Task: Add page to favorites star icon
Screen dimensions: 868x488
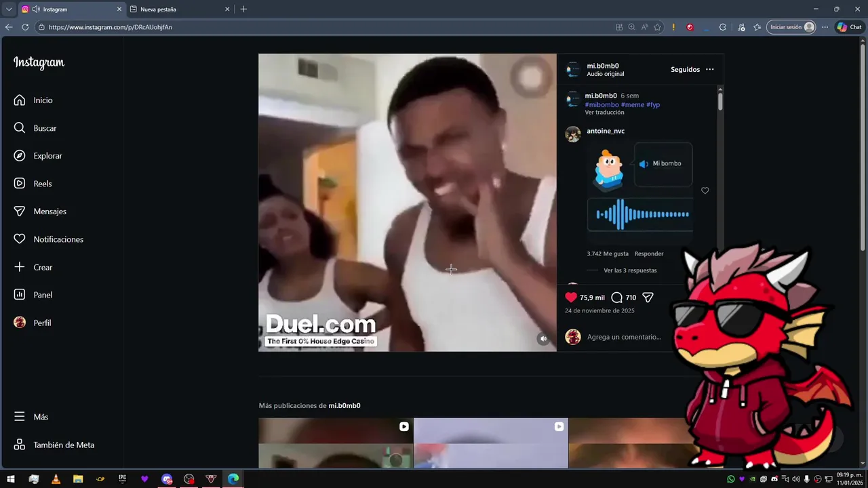Action: tap(657, 27)
